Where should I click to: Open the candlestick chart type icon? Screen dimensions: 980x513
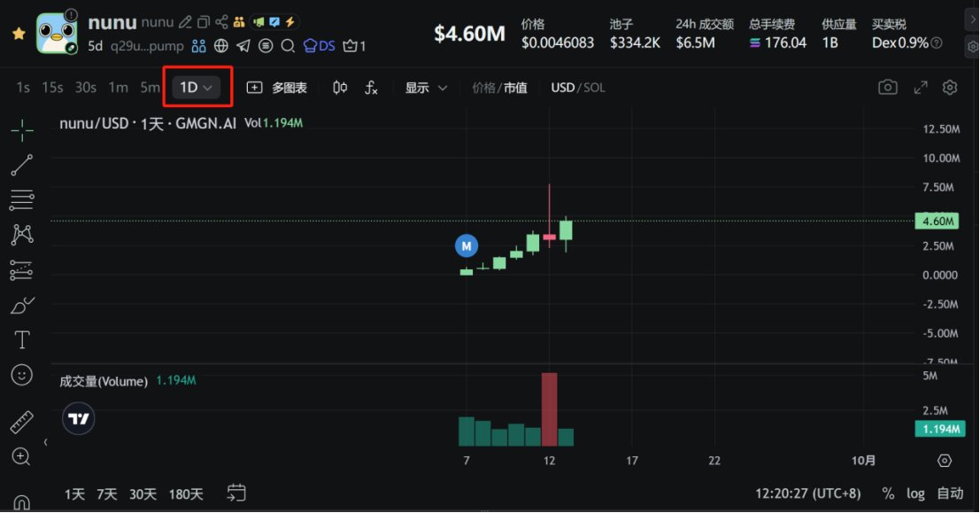[340, 88]
